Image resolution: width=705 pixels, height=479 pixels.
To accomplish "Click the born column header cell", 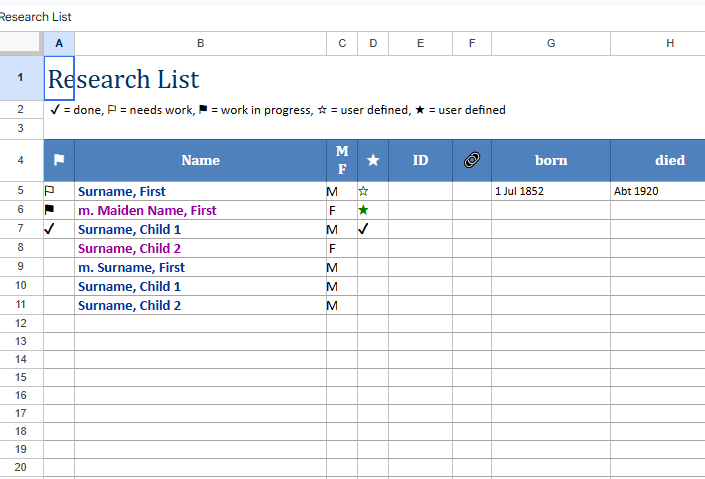I will pyautogui.click(x=551, y=160).
